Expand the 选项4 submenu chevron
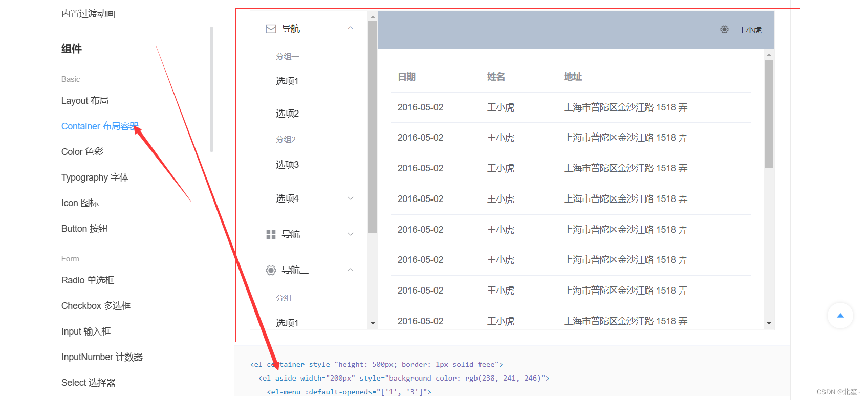The width and height of the screenshot is (868, 400). click(x=351, y=198)
